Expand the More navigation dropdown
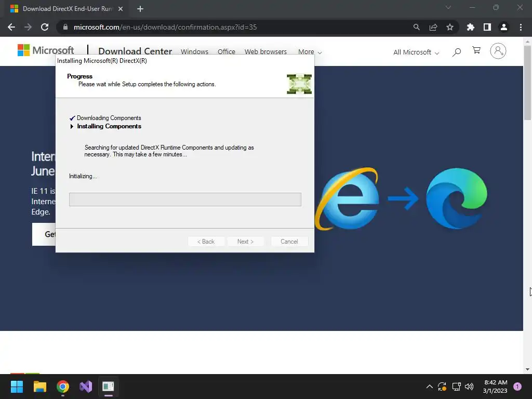The image size is (532, 399). [x=310, y=52]
